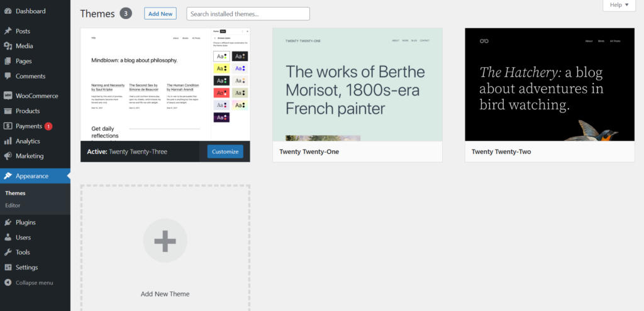Click the Twenty Twenty-Two theme name
Screen dimensions: 644x311
click(501, 152)
